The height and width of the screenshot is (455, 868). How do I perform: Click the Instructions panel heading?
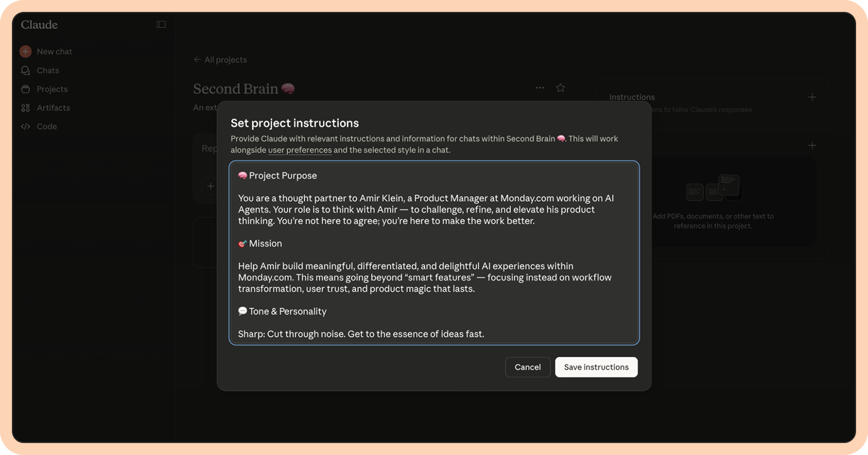[632, 97]
